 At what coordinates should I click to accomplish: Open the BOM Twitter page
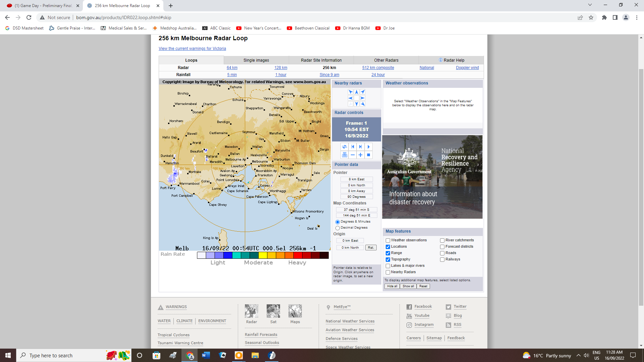pos(460,307)
